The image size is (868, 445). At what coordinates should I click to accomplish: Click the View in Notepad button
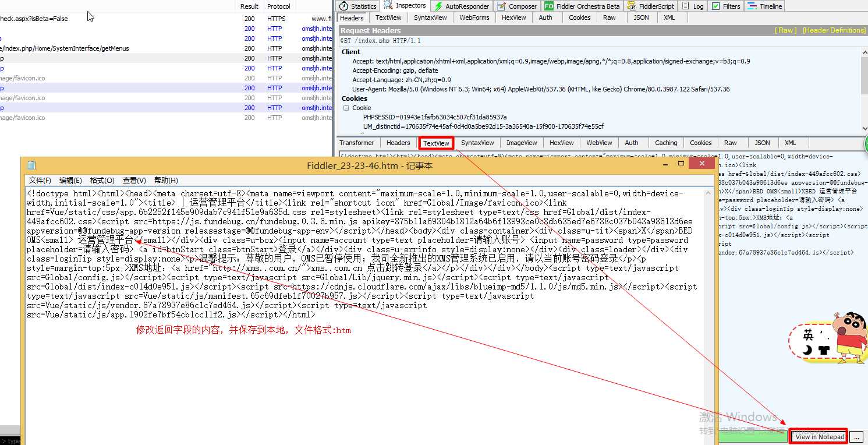(820, 437)
